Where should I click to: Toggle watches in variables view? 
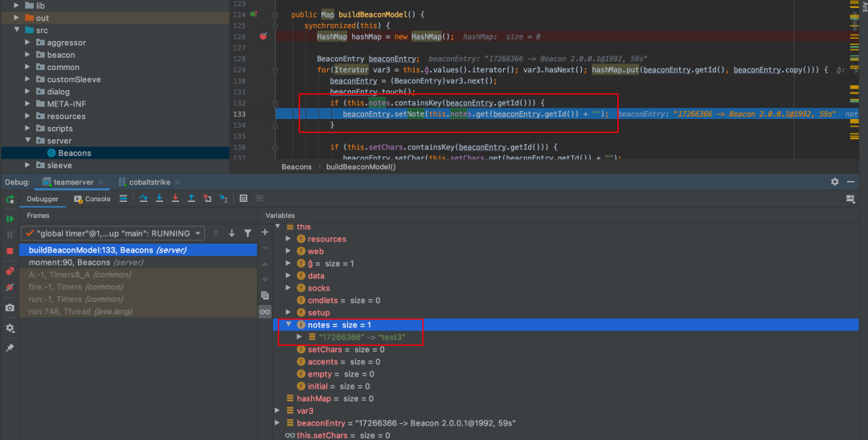pos(265,312)
